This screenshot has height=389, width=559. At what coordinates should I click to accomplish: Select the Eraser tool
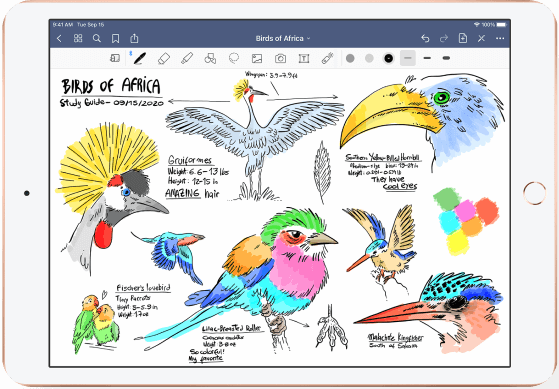(x=163, y=58)
